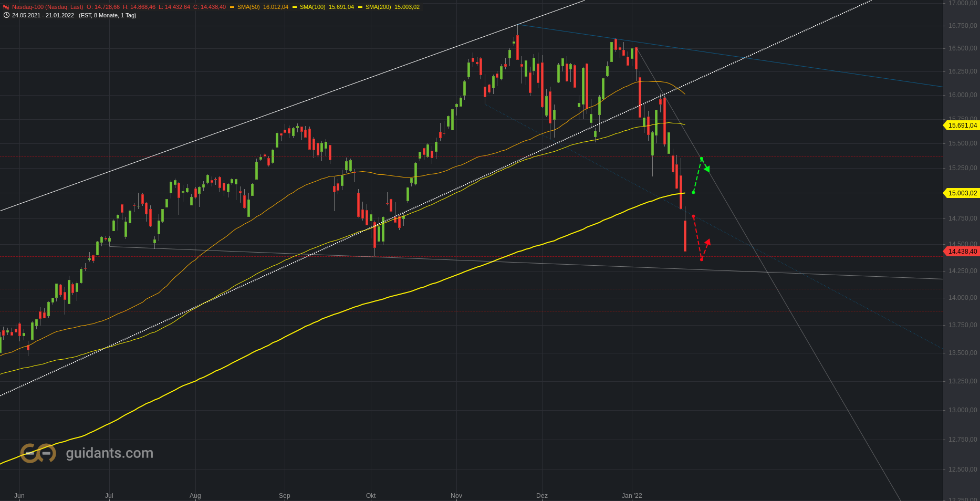This screenshot has width=980, height=501.
Task: Click the Nov label on time axis
Action: [456, 496]
